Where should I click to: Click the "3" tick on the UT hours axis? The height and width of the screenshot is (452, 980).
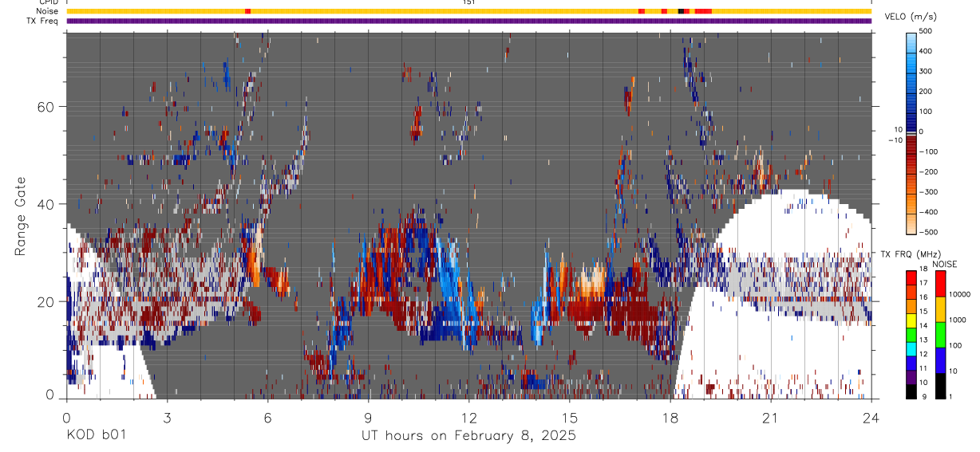click(167, 417)
